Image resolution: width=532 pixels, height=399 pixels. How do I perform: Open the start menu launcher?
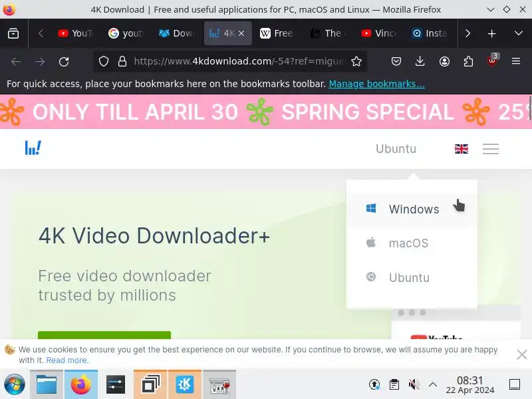14,385
